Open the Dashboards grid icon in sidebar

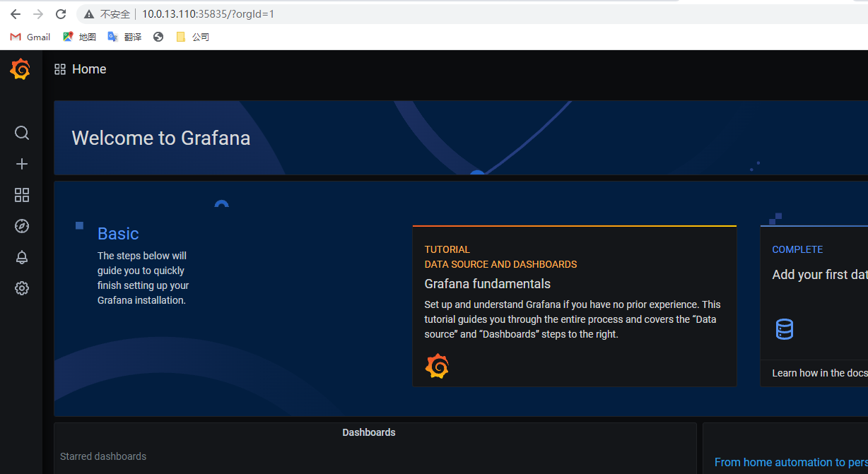(22, 195)
